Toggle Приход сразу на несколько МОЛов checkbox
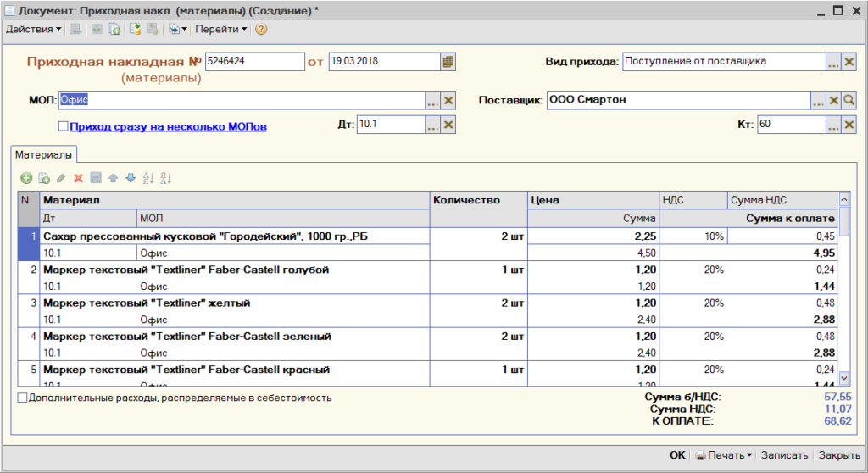 click(x=63, y=126)
